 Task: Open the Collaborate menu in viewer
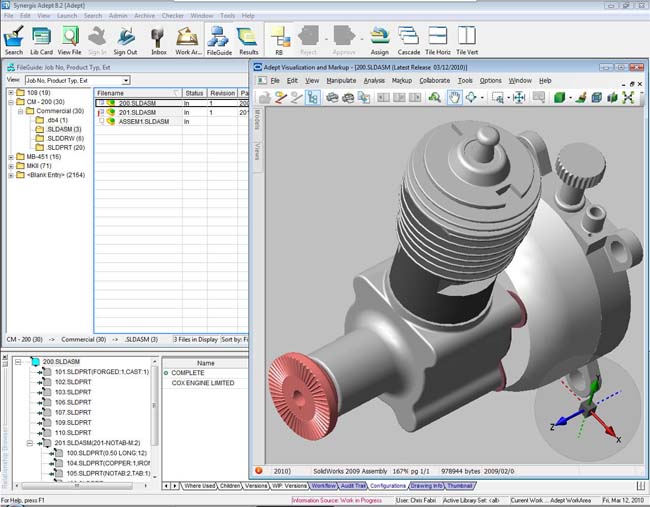coord(434,80)
